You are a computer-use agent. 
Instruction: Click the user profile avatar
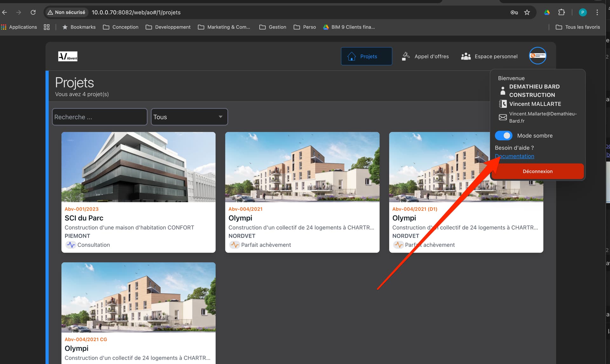537,56
